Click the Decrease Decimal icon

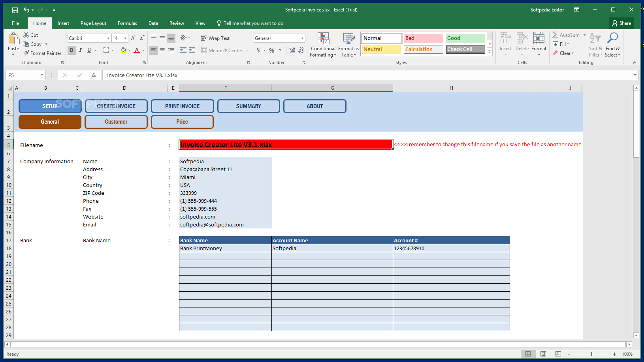pos(301,50)
